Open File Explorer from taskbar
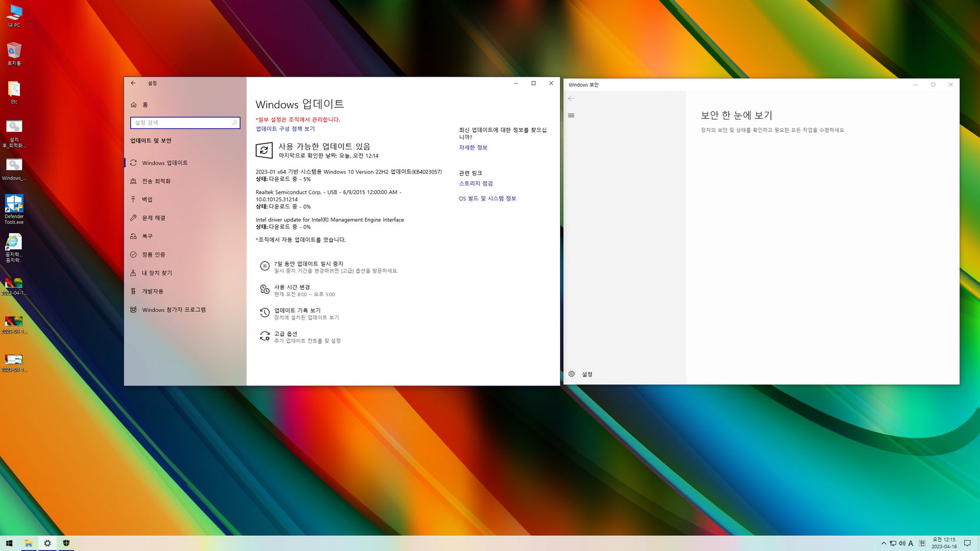 coord(28,543)
